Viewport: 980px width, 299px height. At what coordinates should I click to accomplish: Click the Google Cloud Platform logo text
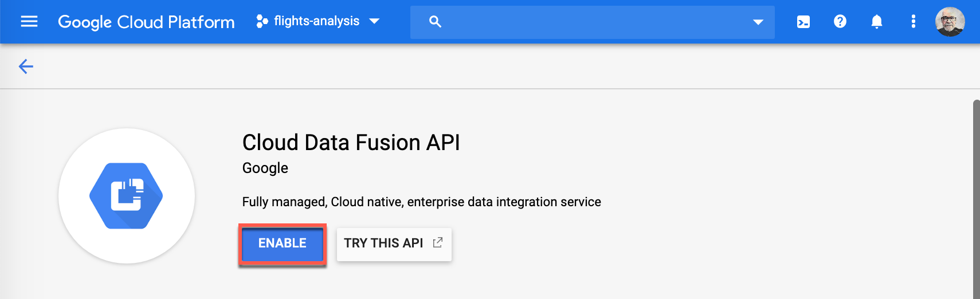pyautogui.click(x=146, y=22)
